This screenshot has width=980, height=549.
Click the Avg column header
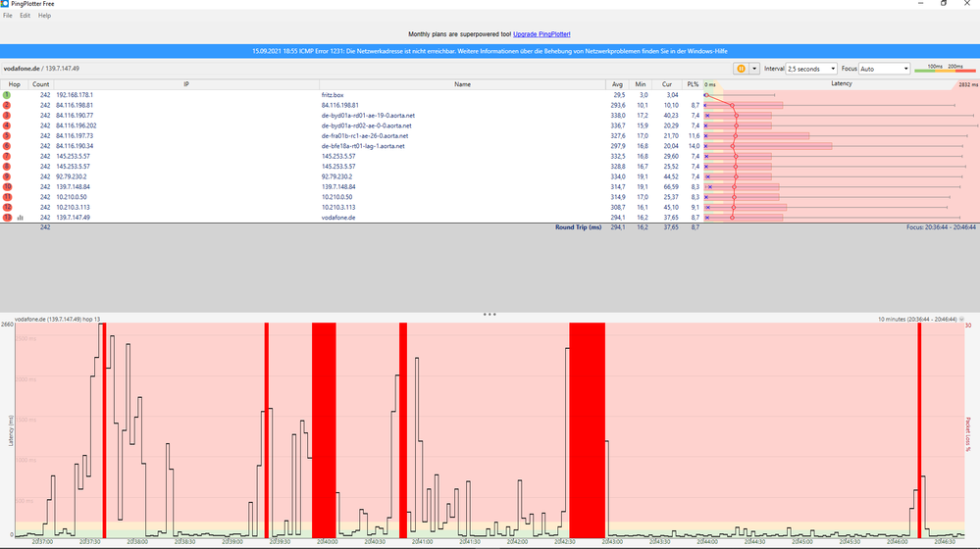tap(617, 84)
